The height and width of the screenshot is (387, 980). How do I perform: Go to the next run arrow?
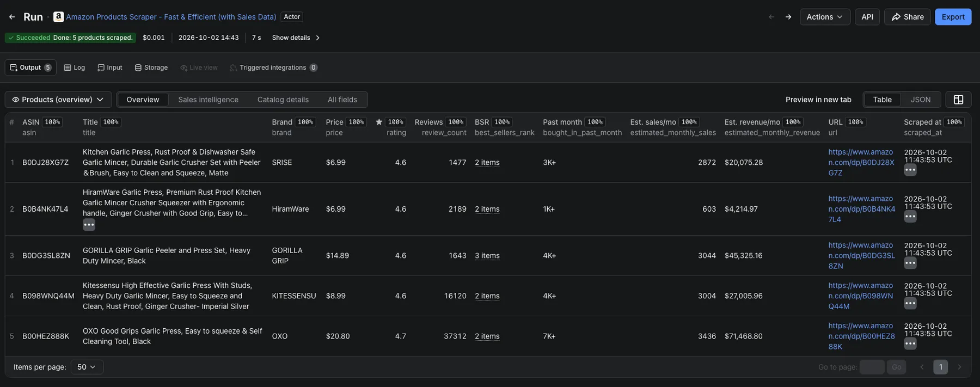(788, 17)
